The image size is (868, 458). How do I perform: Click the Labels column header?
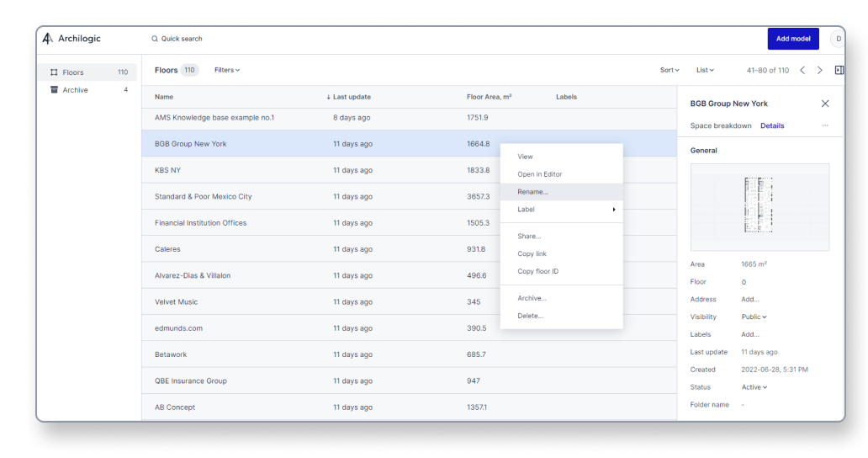566,97
